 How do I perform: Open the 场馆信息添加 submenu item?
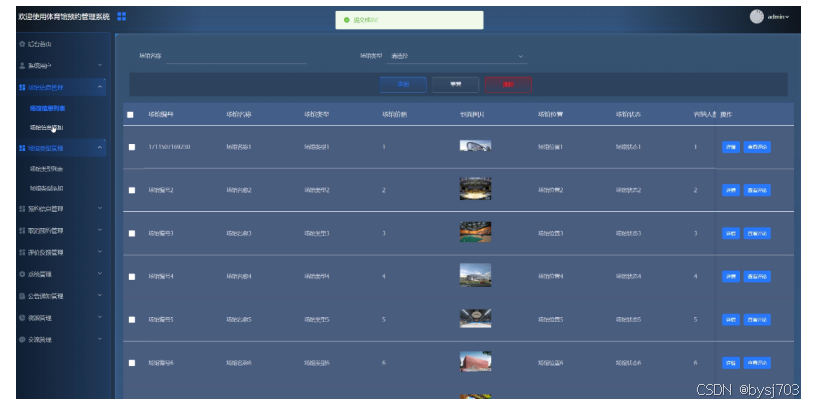[47, 128]
